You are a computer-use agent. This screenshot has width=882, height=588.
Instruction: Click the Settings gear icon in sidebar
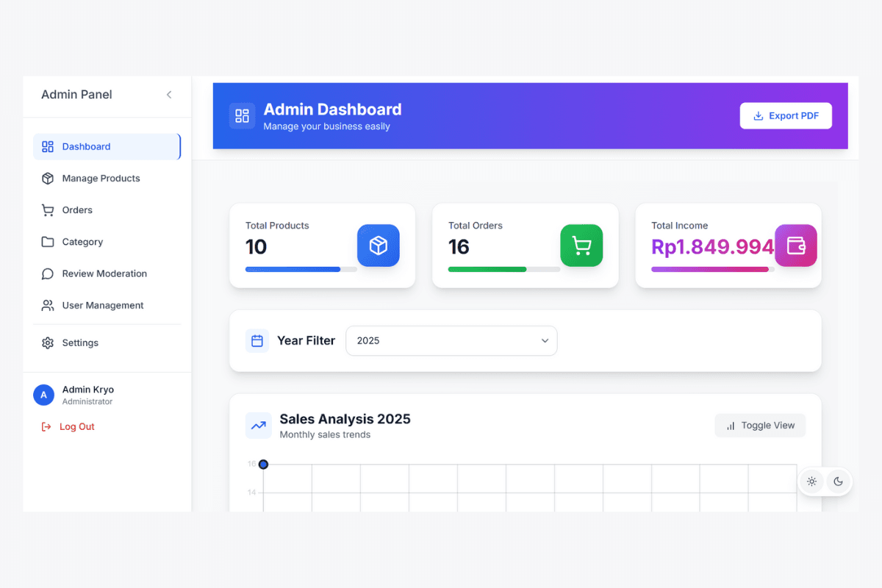pyautogui.click(x=48, y=343)
